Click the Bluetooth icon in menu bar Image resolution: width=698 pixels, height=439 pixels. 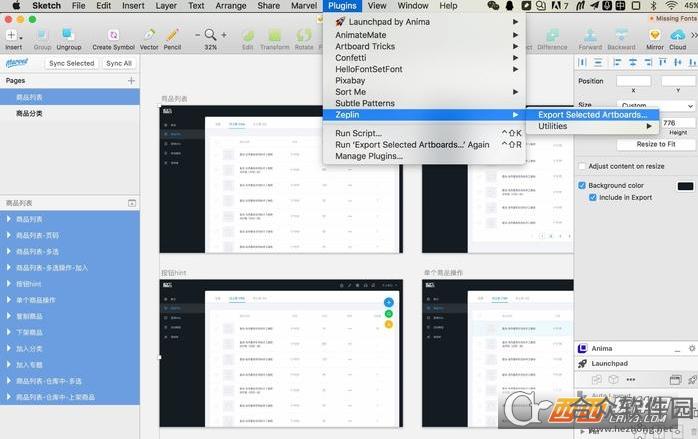[x=653, y=6]
